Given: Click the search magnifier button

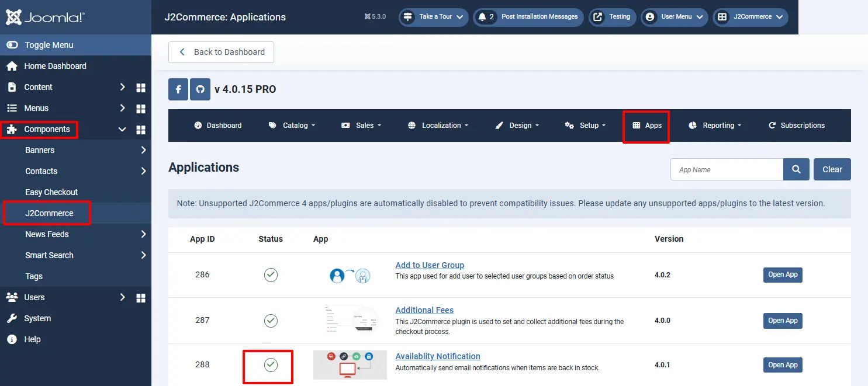Looking at the screenshot, I should click(796, 169).
